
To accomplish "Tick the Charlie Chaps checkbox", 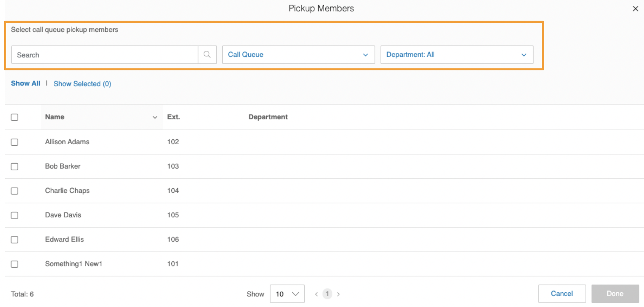I will pos(14,191).
